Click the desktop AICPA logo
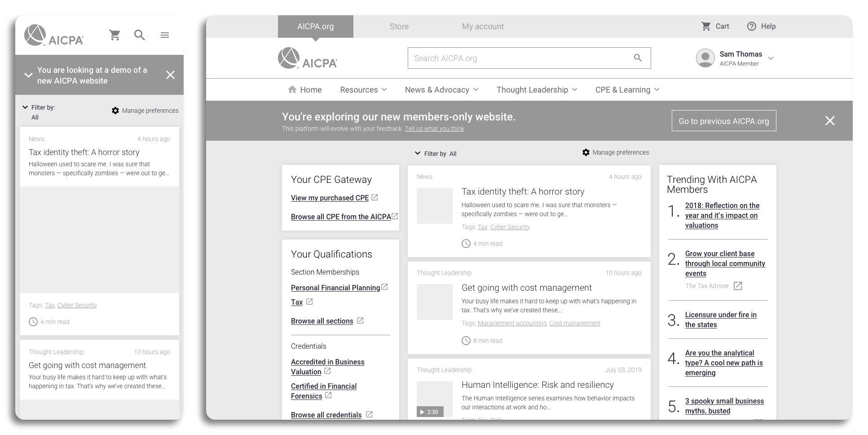The height and width of the screenshot is (435, 868). [x=308, y=58]
